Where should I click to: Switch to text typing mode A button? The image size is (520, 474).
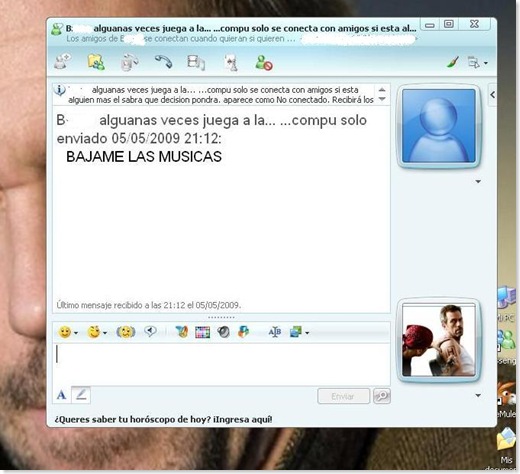(x=61, y=395)
